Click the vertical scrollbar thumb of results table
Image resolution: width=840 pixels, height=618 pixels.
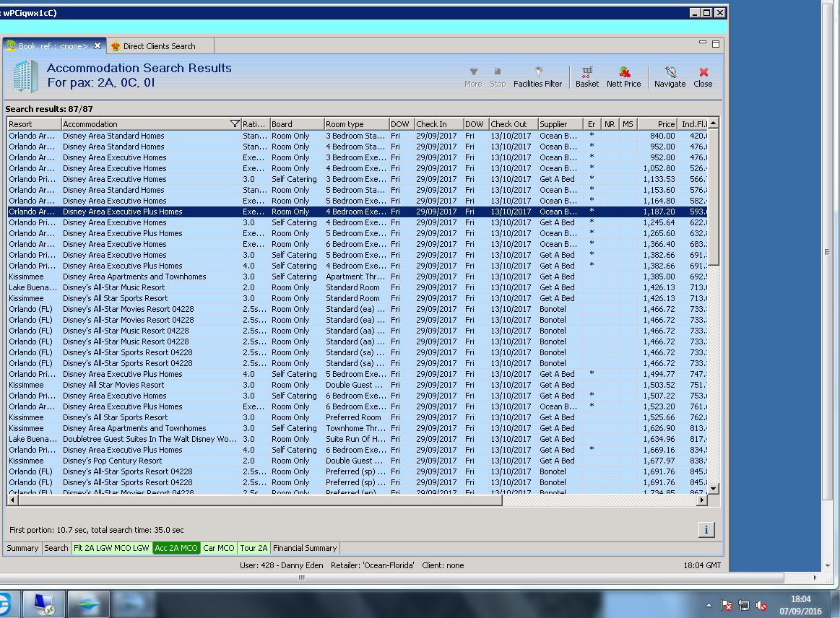click(713, 196)
